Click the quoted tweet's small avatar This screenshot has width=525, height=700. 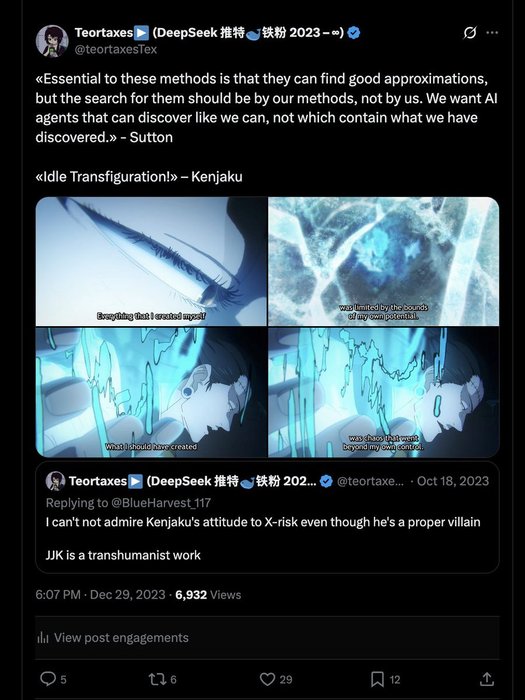click(x=55, y=481)
